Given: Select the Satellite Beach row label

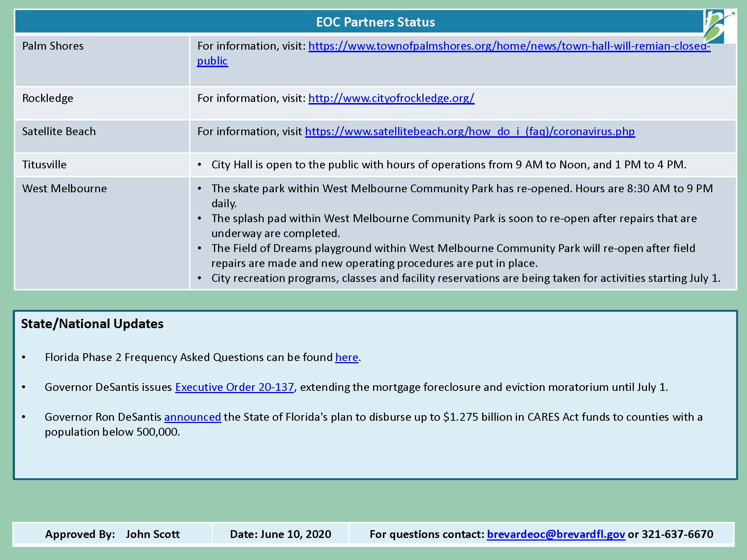Looking at the screenshot, I should (x=59, y=131).
